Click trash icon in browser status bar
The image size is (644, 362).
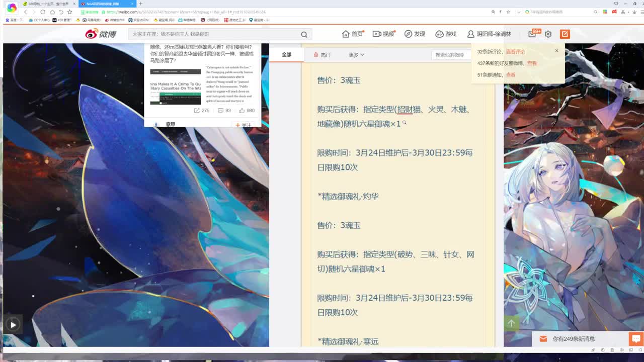click(x=612, y=350)
